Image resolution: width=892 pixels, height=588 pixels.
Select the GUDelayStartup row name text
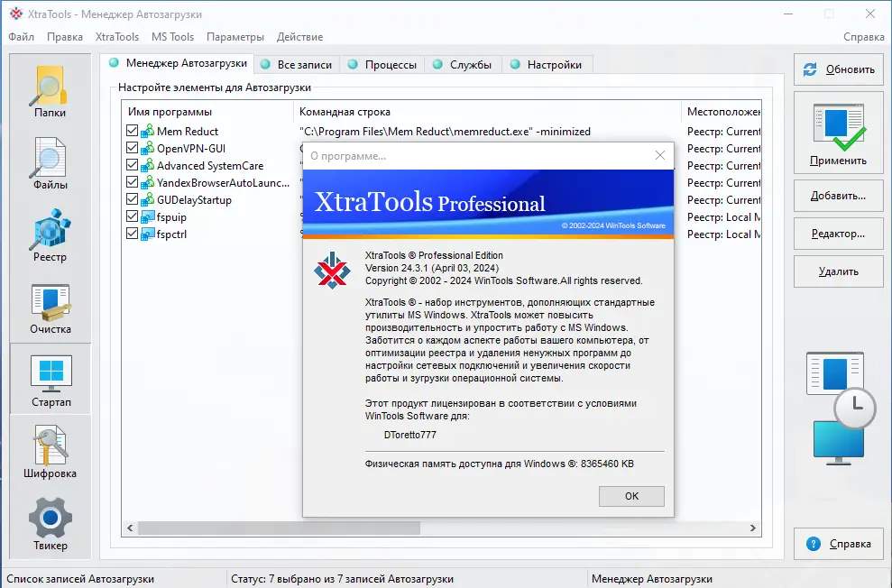pos(194,200)
